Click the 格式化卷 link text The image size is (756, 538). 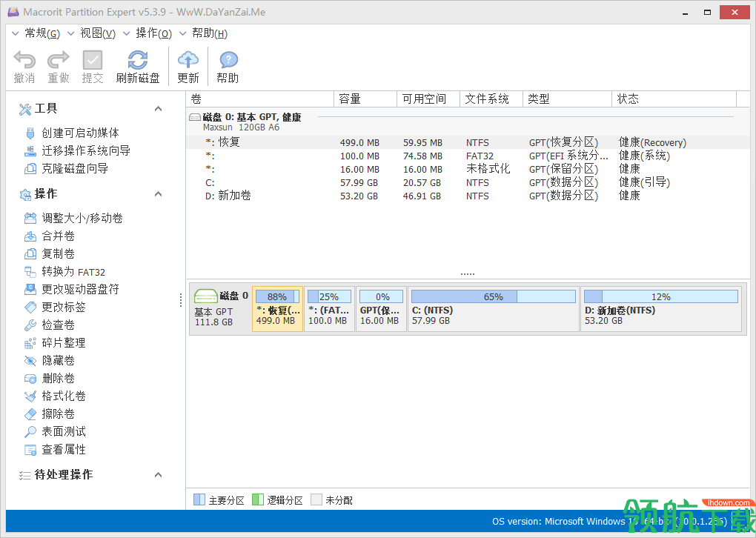(x=64, y=396)
